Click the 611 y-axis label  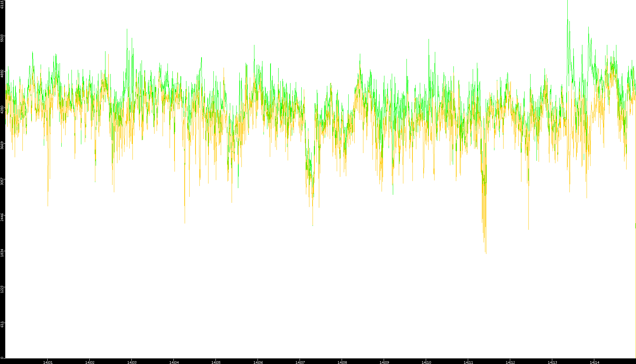point(2,324)
